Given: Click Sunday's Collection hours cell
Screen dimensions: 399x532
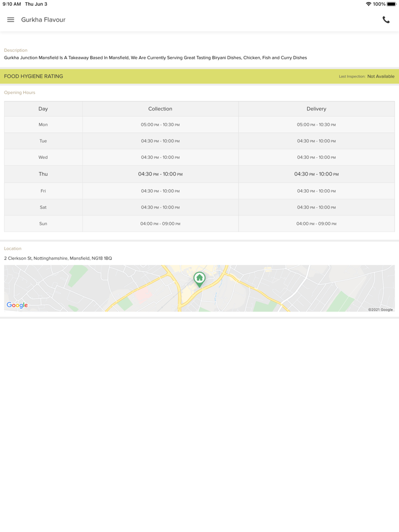Looking at the screenshot, I should [160, 224].
